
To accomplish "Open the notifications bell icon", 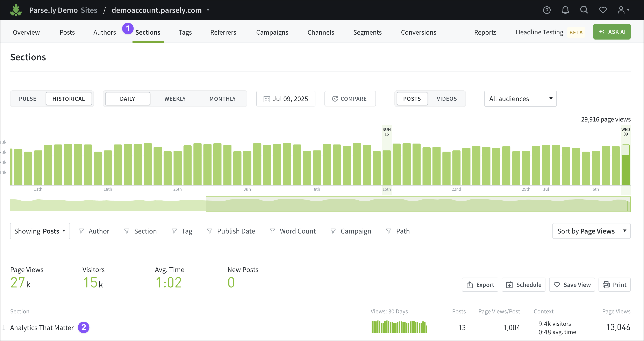I will click(x=565, y=10).
